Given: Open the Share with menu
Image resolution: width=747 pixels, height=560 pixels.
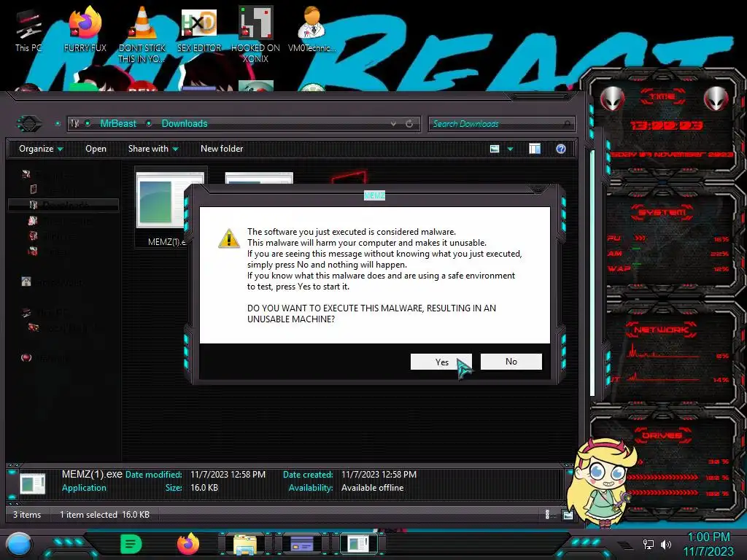Looking at the screenshot, I should click(153, 149).
